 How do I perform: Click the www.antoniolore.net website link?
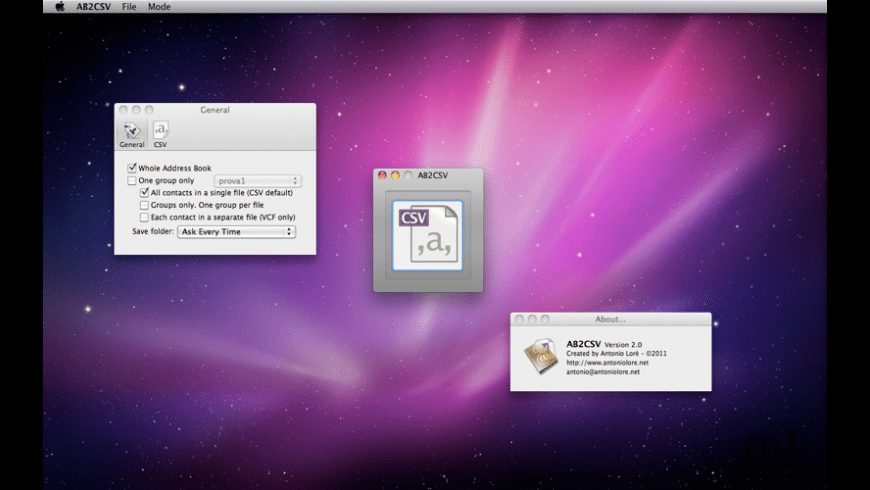[x=607, y=362]
